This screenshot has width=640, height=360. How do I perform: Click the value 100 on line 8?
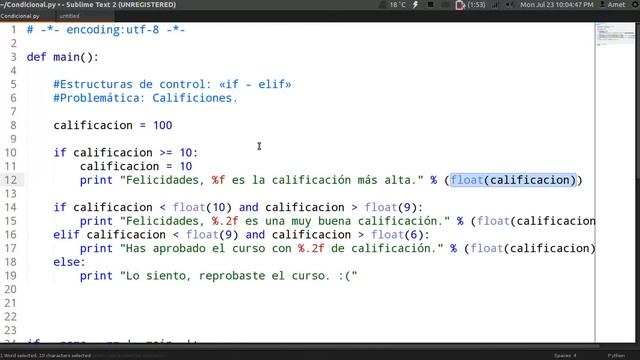pyautogui.click(x=162, y=125)
